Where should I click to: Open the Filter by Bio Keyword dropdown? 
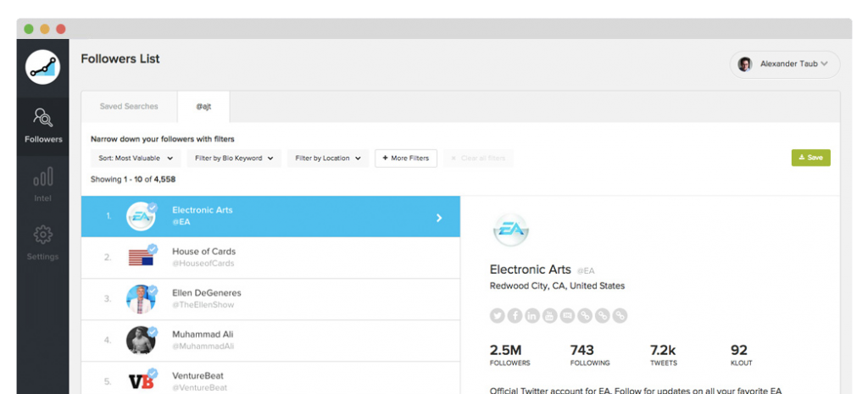coord(234,158)
